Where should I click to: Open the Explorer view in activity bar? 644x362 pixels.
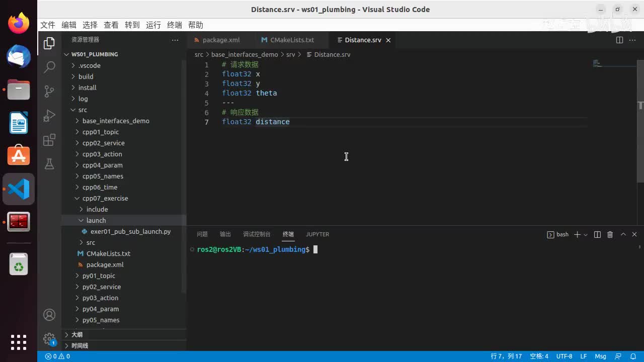49,43
